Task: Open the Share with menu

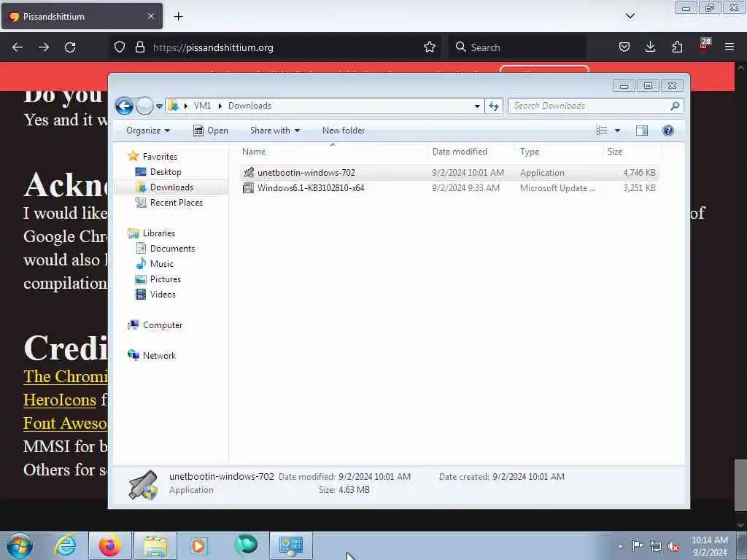Action: tap(275, 131)
